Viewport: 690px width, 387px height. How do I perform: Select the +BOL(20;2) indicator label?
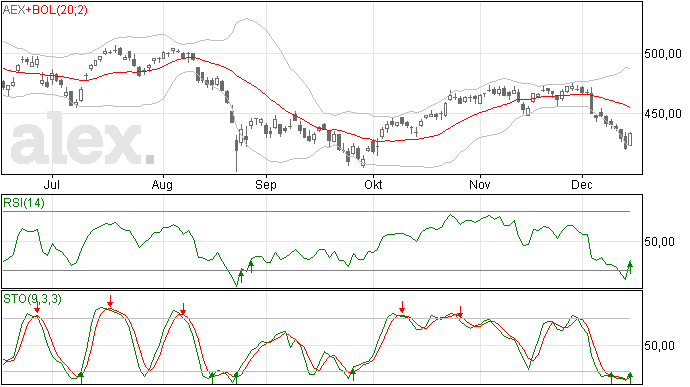[x=57, y=10]
